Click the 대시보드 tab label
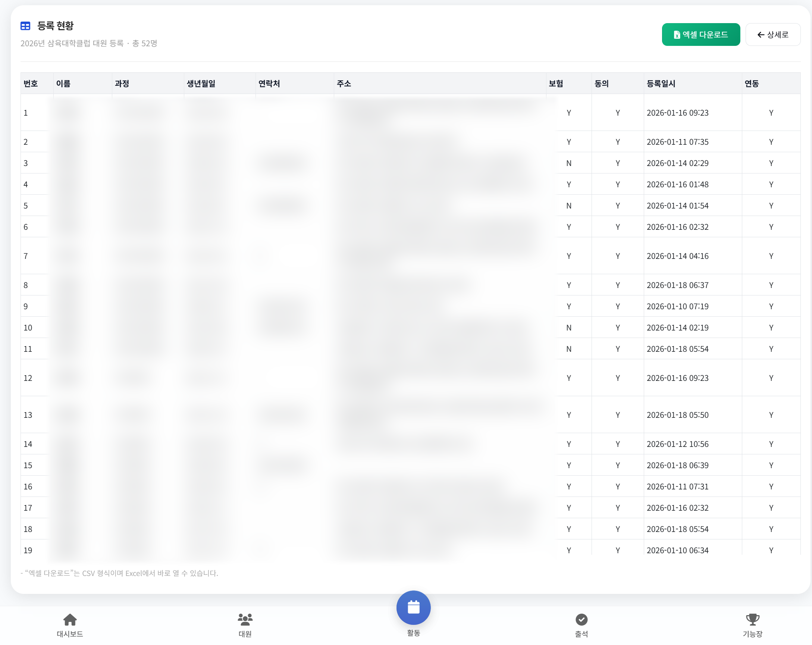The width and height of the screenshot is (812, 645). click(x=70, y=634)
